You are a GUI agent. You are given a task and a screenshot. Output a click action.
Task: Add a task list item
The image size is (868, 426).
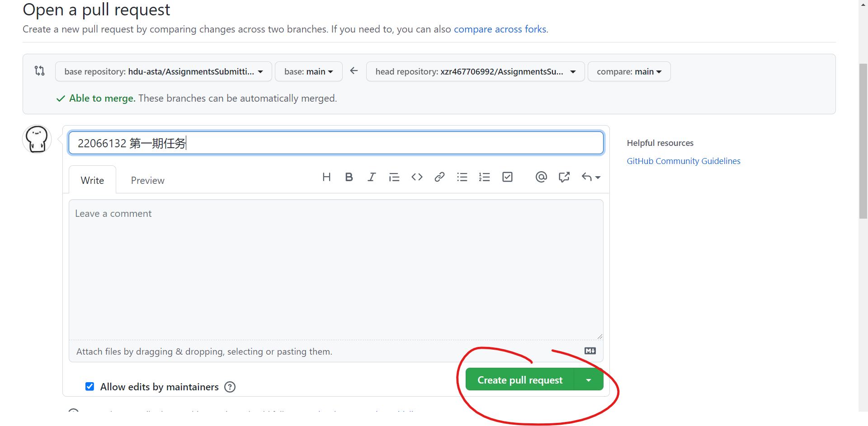coord(507,177)
